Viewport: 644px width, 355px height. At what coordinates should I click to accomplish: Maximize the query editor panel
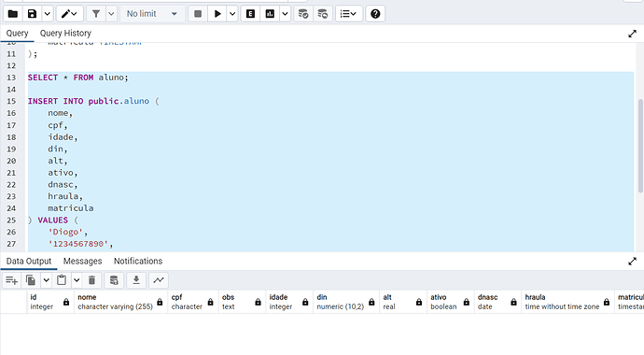pos(632,34)
